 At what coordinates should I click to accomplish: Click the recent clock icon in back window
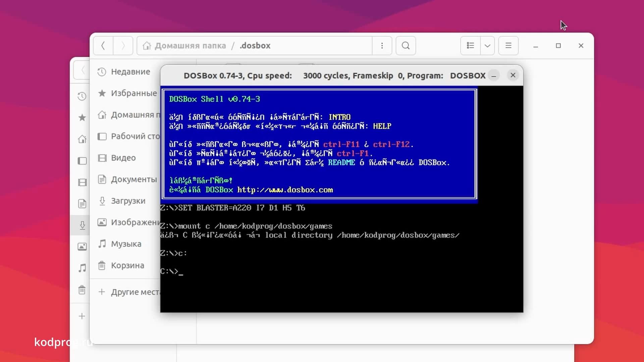82,97
